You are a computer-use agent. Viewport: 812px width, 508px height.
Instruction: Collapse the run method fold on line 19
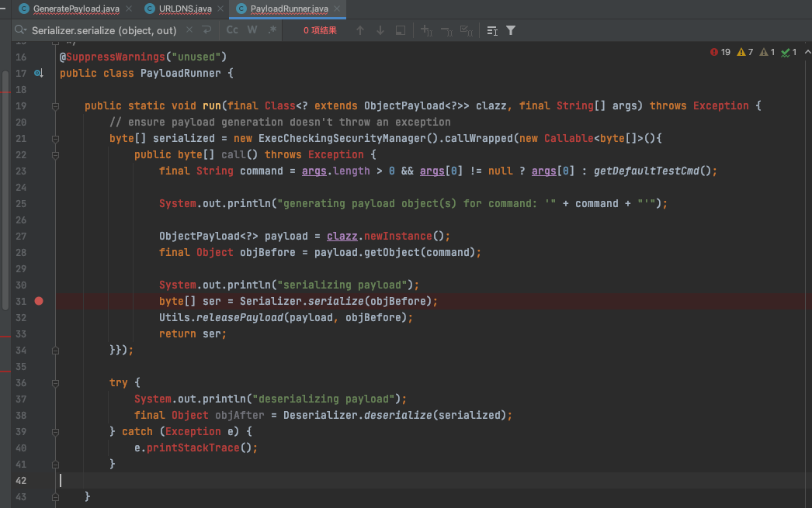pos(55,106)
